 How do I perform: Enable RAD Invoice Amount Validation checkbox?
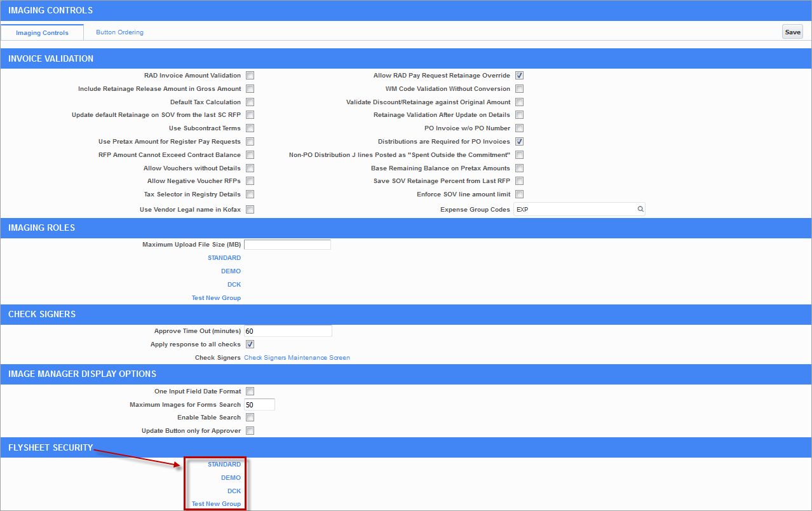tap(250, 76)
